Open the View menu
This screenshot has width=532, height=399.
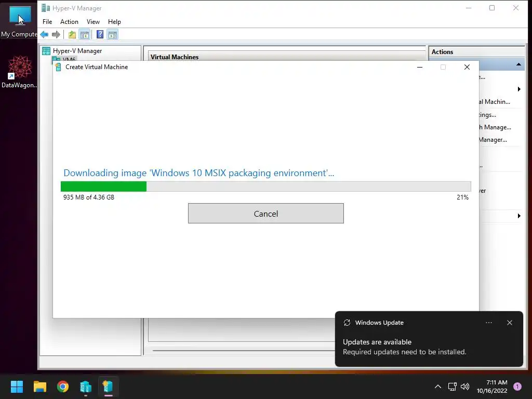click(93, 22)
